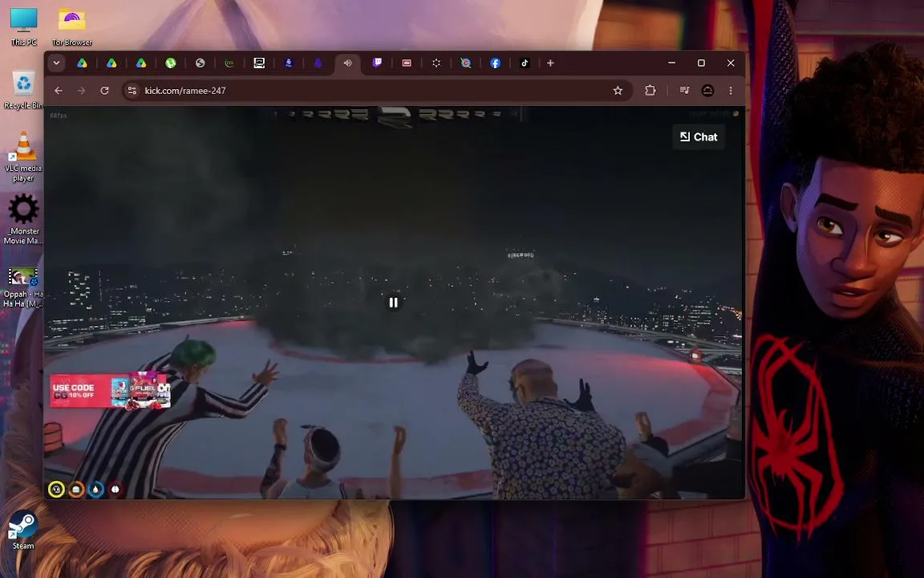The width and height of the screenshot is (924, 578).
Task: Select the VLC media player shortcut
Action: pos(23,156)
